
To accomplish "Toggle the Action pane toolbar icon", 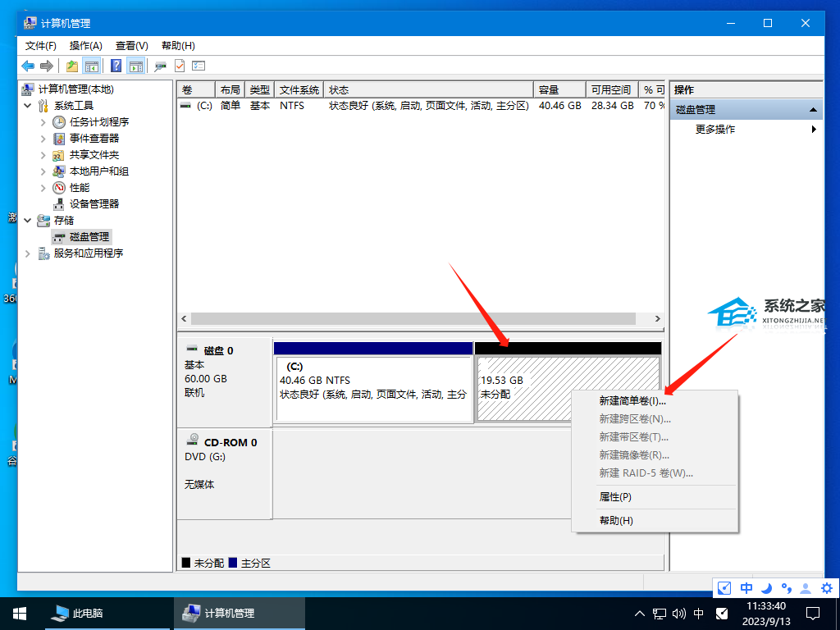I will click(x=136, y=66).
